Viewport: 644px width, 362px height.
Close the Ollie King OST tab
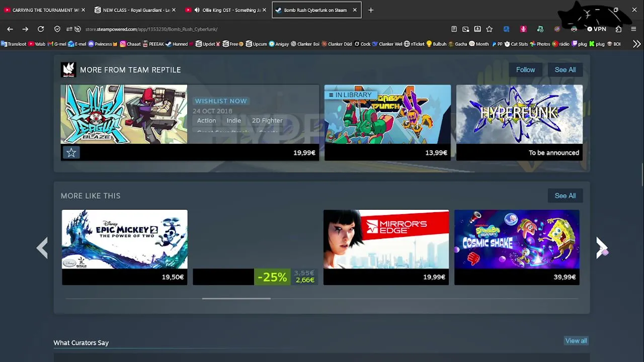264,10
